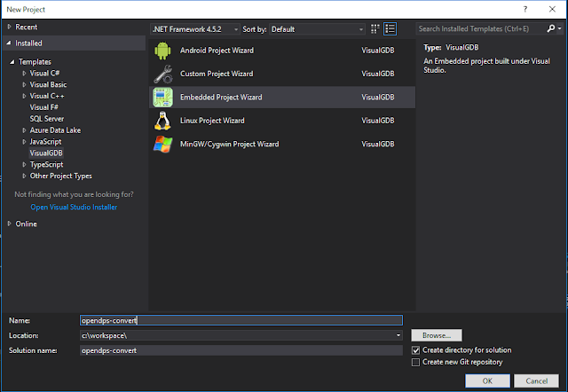Screen dimensions: 568x392
Task: Select Custom Project Wizard text
Action: pyautogui.click(x=217, y=74)
